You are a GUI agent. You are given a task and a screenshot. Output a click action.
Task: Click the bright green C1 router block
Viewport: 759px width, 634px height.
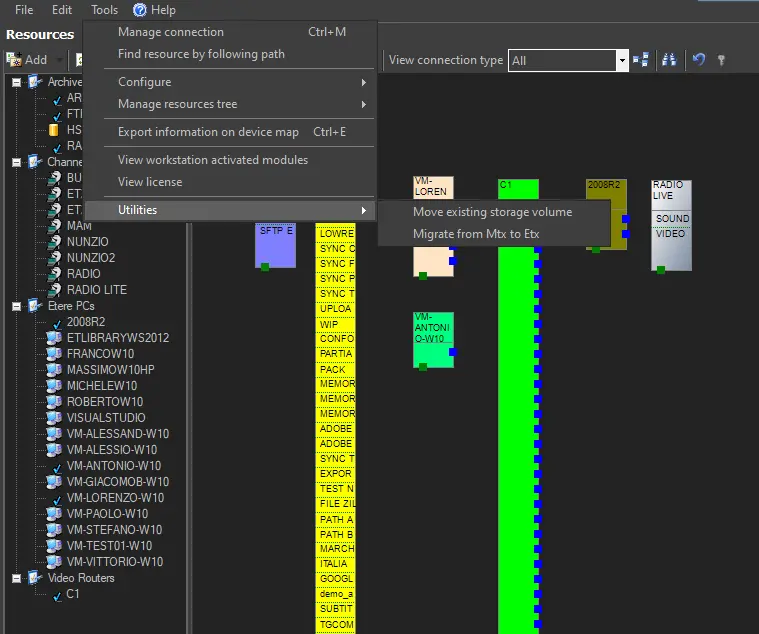pos(518,400)
